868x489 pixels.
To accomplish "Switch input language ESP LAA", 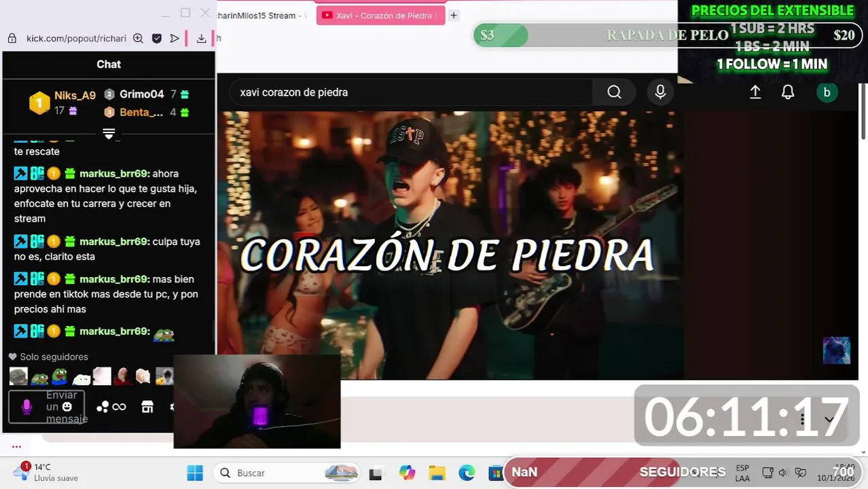I will (x=742, y=473).
